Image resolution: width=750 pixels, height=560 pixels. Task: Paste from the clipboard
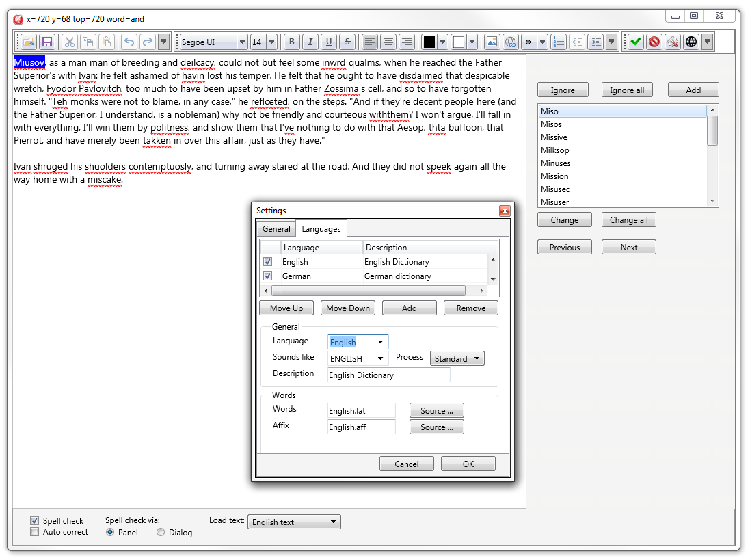coord(107,42)
